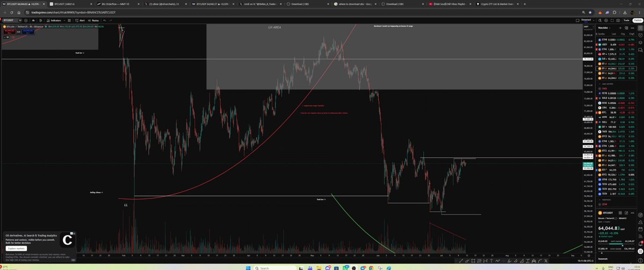Undo the last chart action
644x270 pixels.
tap(104, 20)
